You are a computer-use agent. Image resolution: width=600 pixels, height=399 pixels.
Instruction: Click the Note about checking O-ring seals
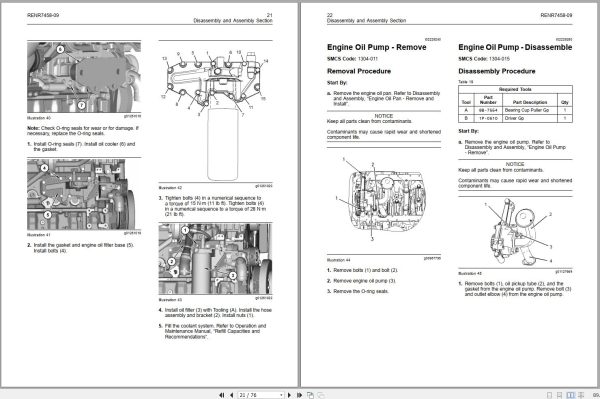[83, 131]
